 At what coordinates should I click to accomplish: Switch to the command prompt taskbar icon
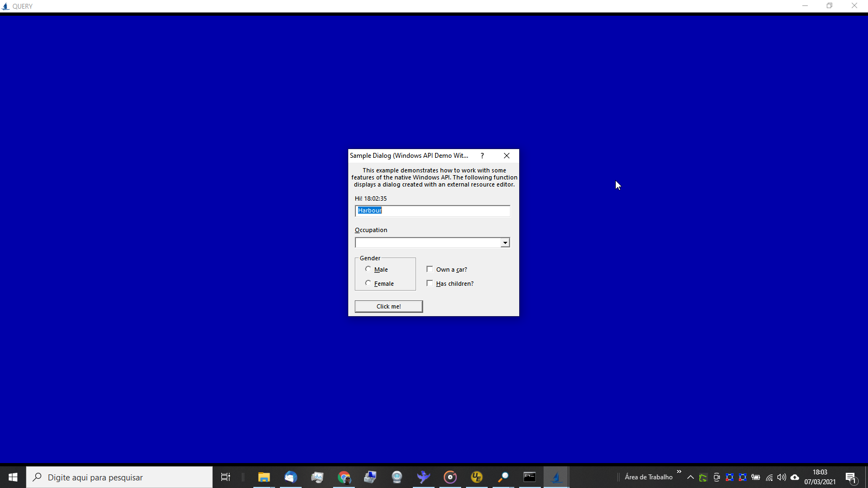tap(529, 477)
